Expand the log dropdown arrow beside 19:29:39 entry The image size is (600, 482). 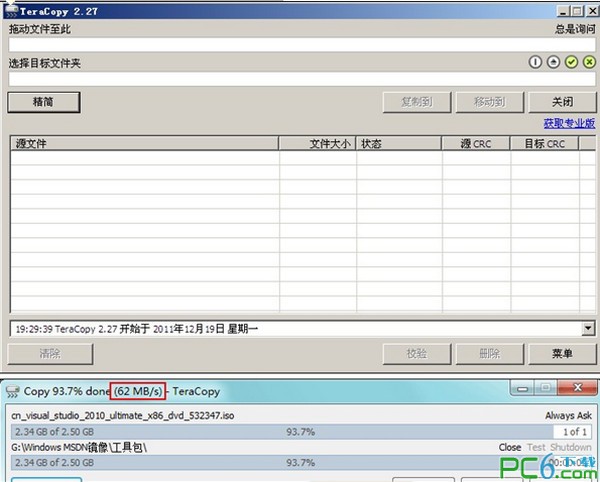pyautogui.click(x=588, y=328)
